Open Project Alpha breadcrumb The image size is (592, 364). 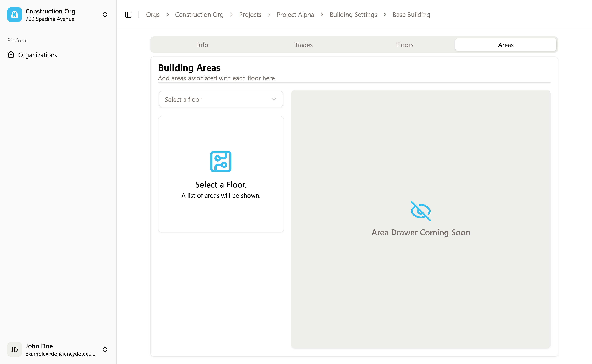click(295, 15)
